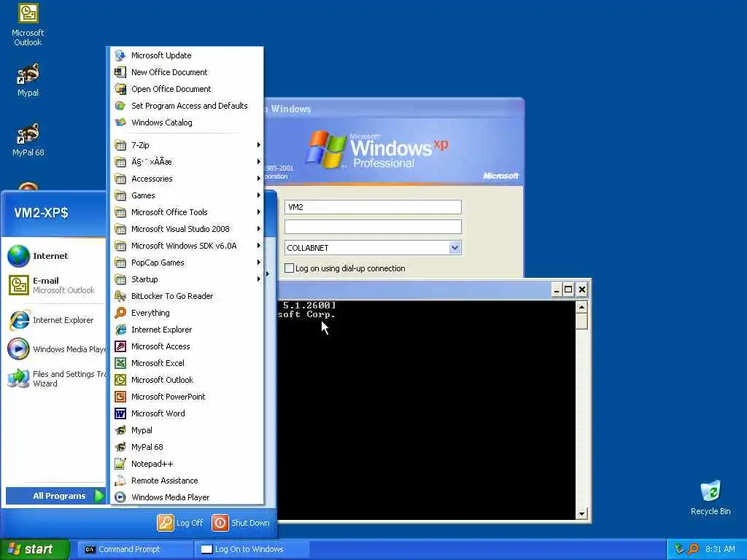Open Mypal from the All Programs list
Screen dimensions: 747x560
click(x=186, y=430)
